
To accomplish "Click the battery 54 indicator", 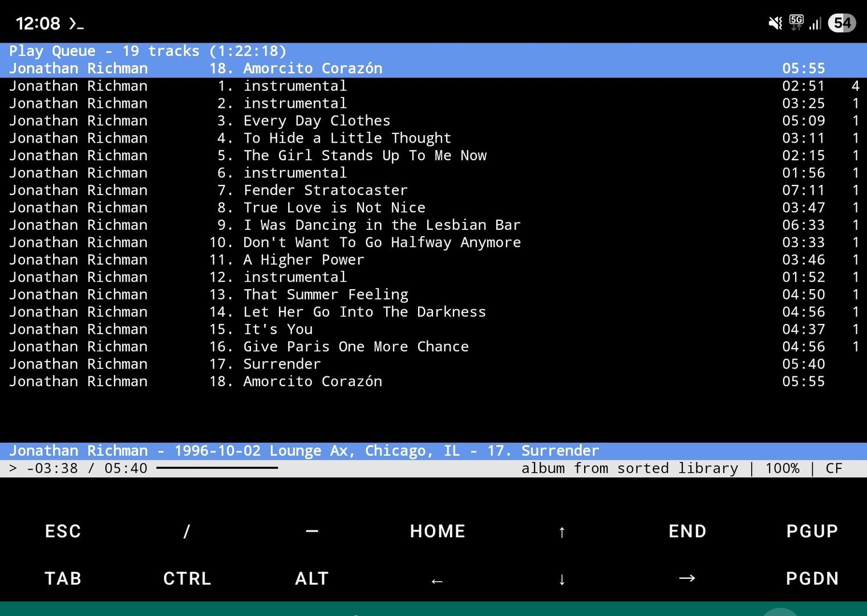I will pyautogui.click(x=842, y=23).
